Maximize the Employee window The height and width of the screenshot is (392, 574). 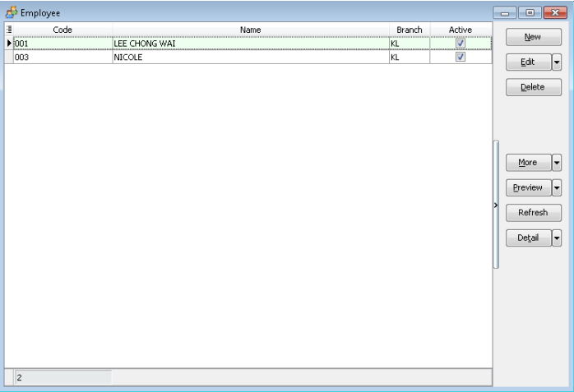pyautogui.click(x=530, y=13)
